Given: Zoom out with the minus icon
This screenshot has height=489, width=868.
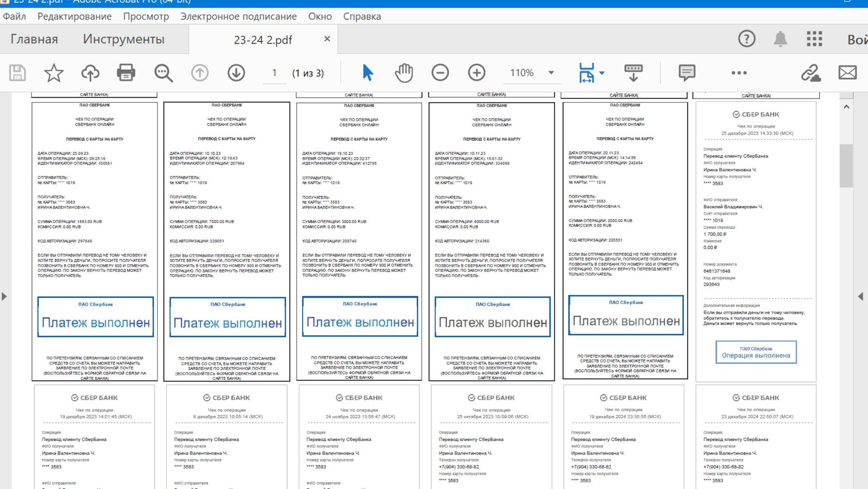Looking at the screenshot, I should click(x=440, y=73).
